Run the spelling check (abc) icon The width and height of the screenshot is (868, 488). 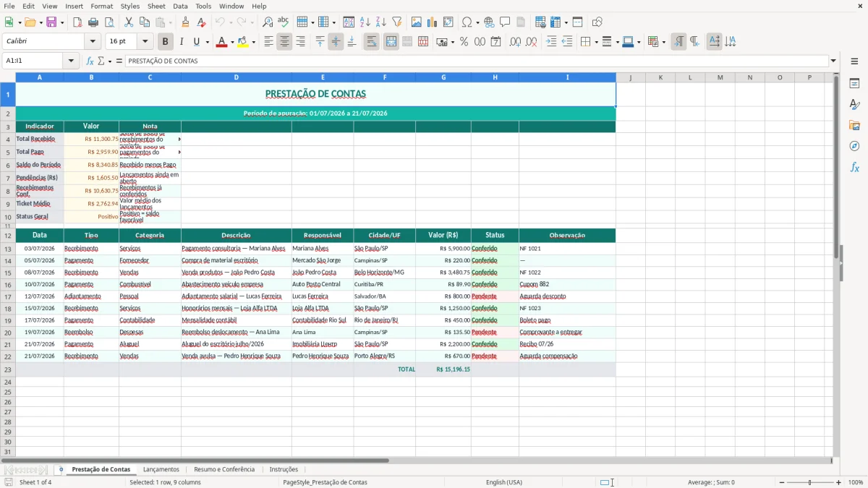pos(284,22)
